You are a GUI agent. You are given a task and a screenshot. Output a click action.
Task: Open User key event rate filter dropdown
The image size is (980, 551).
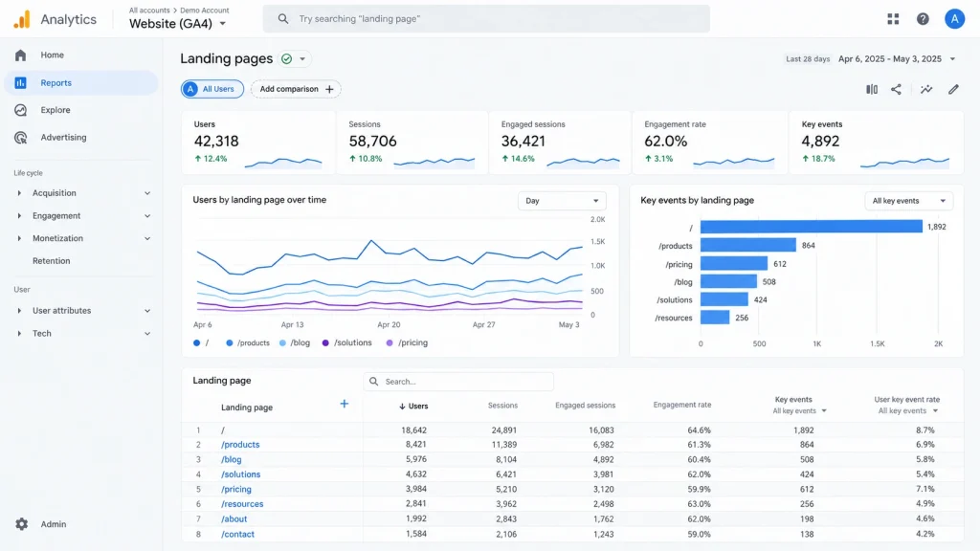point(908,411)
